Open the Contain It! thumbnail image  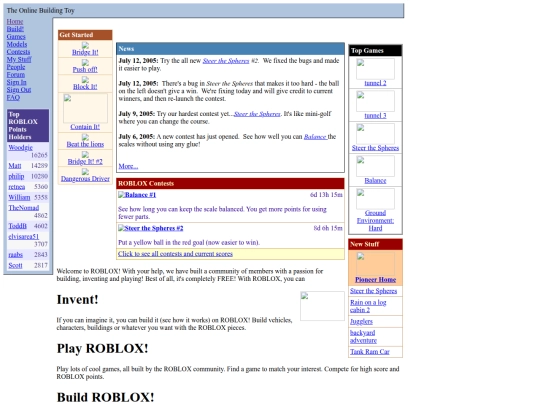85,108
